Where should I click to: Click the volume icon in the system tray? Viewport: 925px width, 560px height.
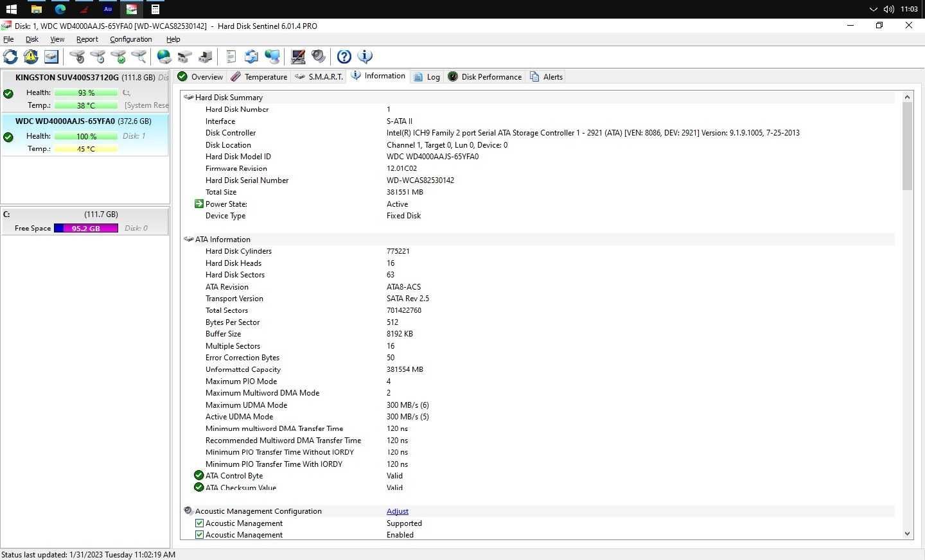(x=889, y=9)
